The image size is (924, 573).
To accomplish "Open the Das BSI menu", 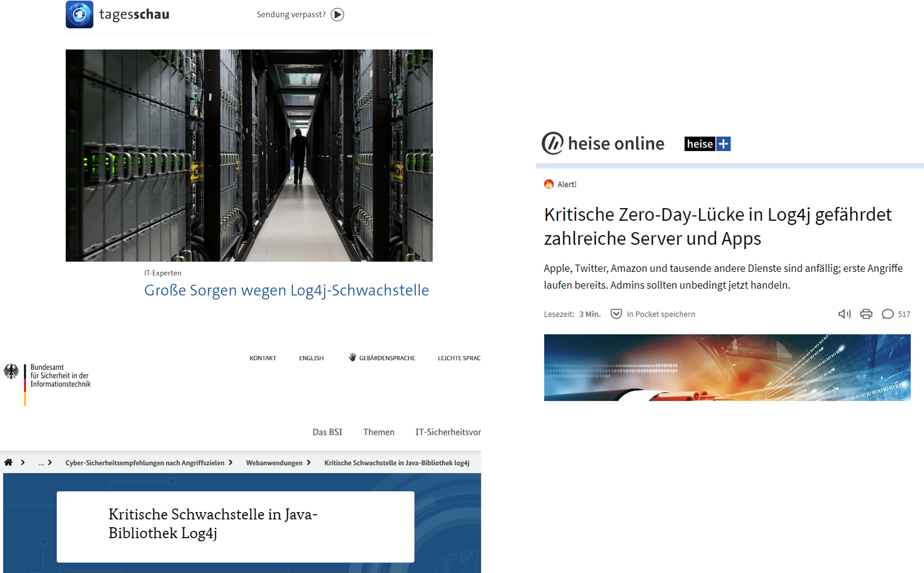I will tap(327, 432).
